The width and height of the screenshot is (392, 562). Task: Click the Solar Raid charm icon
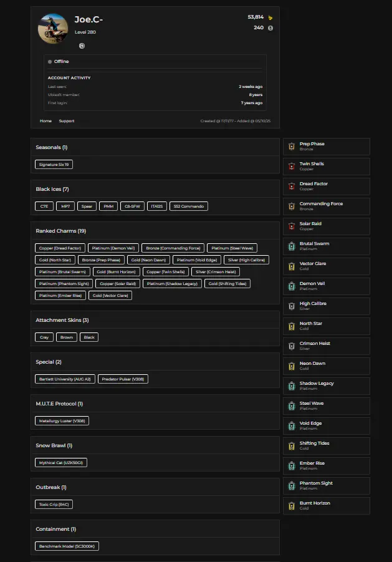pyautogui.click(x=292, y=226)
